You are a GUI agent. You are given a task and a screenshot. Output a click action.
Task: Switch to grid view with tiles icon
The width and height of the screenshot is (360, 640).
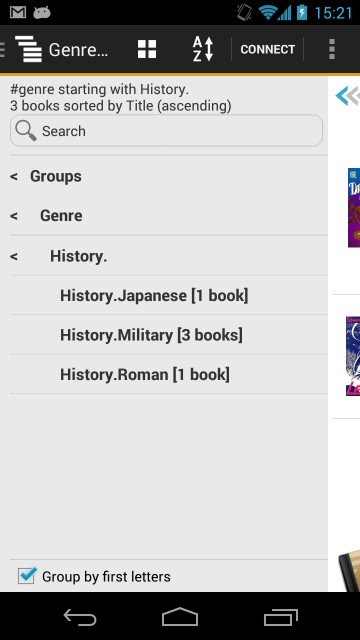[147, 49]
